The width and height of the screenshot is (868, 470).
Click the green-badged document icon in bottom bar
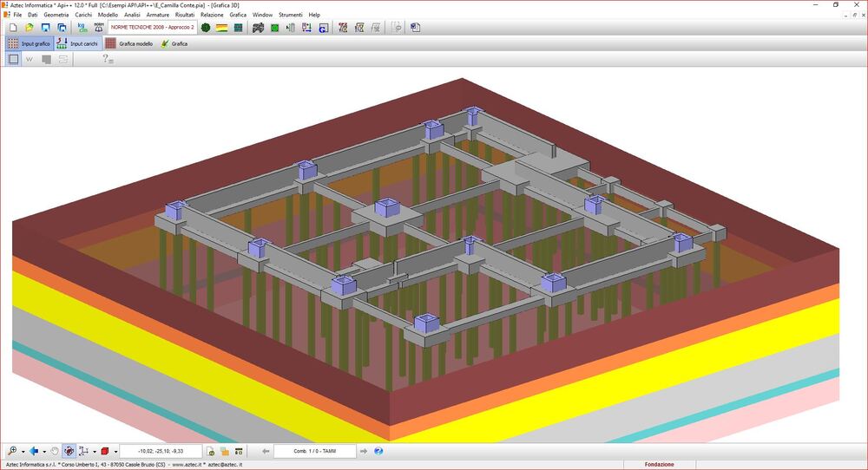[x=210, y=451]
